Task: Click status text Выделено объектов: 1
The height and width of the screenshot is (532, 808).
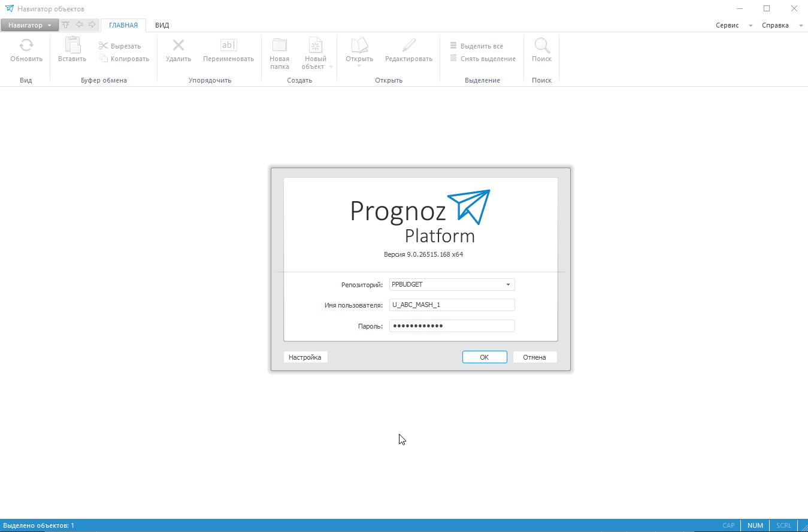Action: (39, 525)
